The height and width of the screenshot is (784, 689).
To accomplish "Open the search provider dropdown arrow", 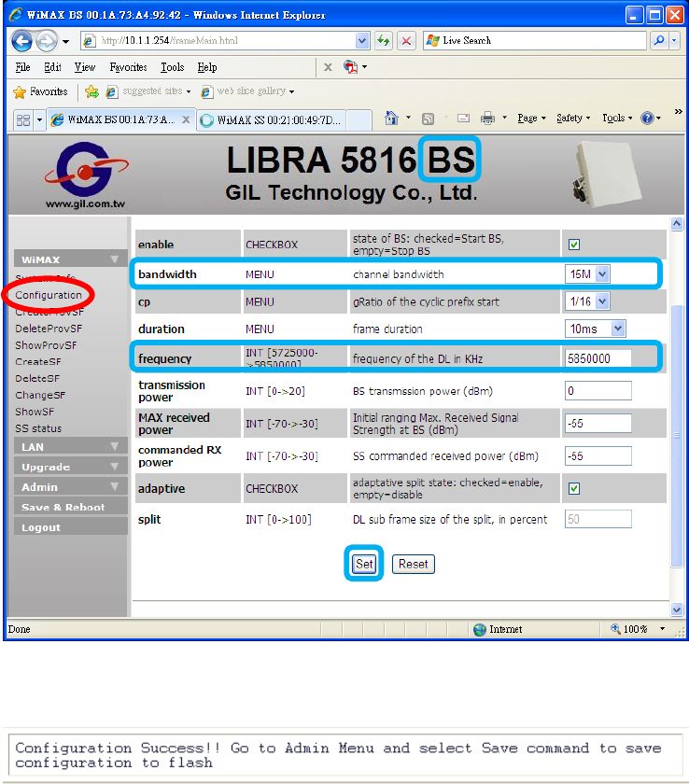I will tap(674, 40).
